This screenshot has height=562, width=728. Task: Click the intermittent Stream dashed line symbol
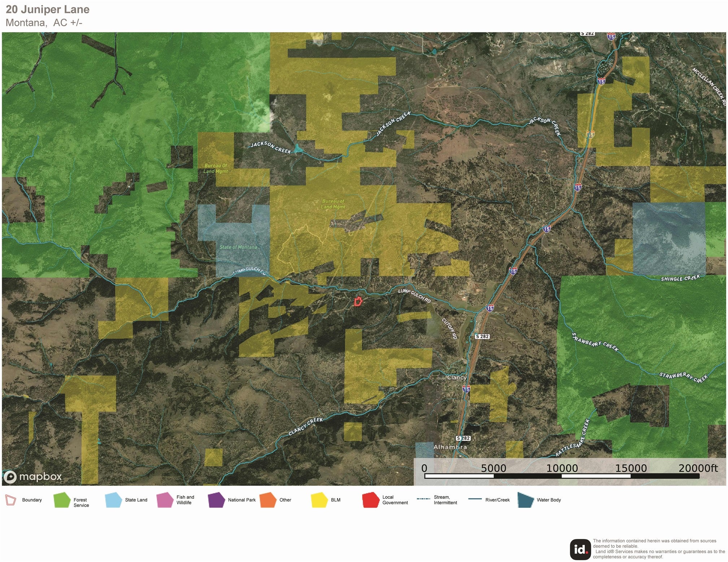coord(423,499)
